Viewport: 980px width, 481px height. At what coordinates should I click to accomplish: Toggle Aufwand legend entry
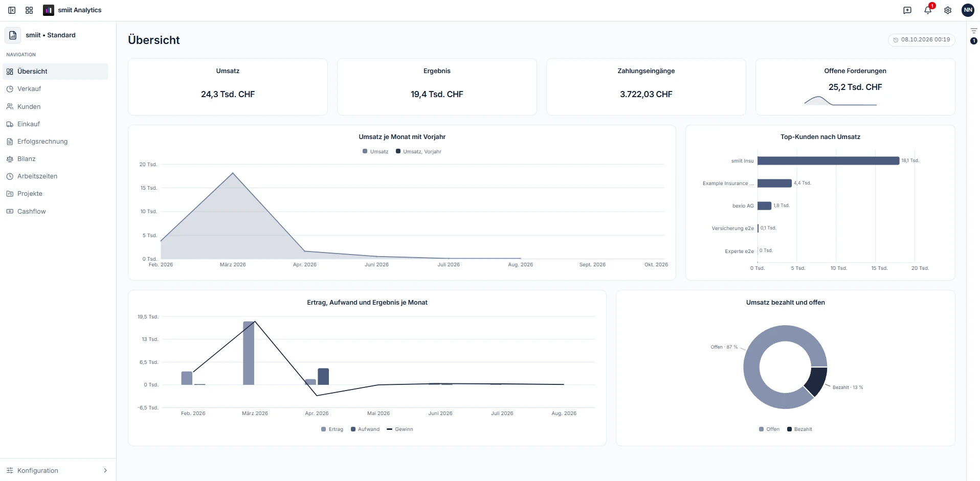365,429
